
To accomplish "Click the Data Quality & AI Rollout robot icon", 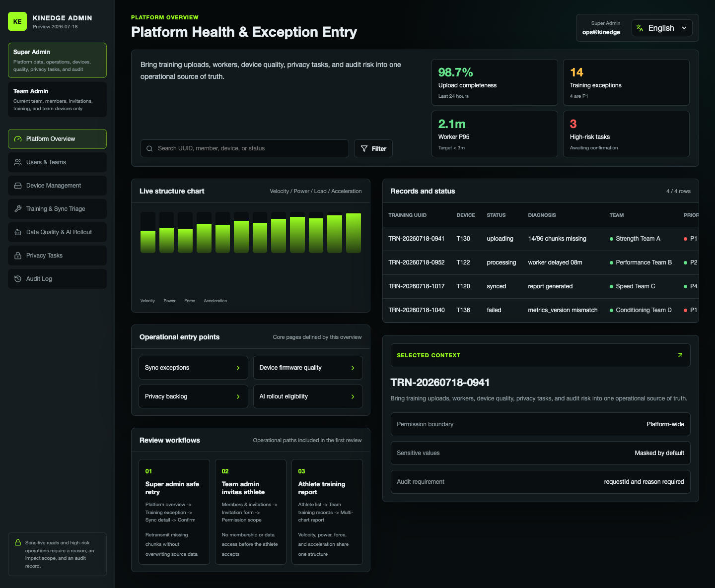I will [18, 232].
